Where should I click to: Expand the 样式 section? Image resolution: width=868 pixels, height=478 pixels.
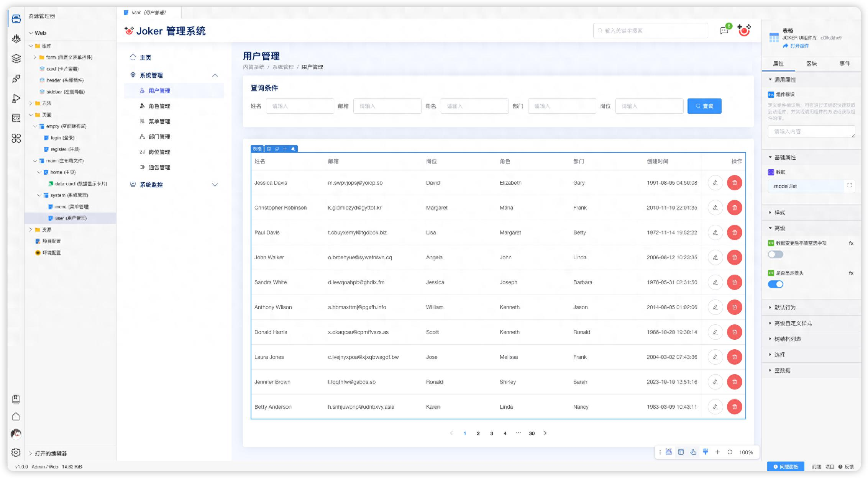click(779, 213)
